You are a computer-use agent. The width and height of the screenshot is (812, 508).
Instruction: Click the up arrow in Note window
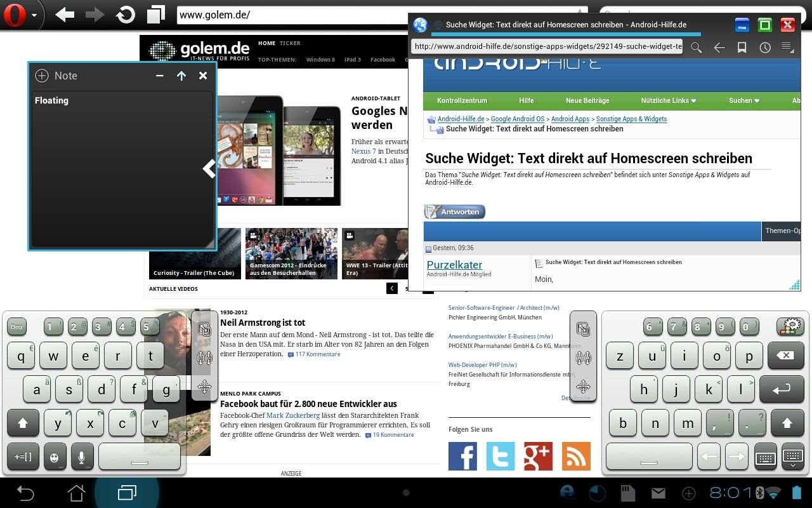point(181,76)
